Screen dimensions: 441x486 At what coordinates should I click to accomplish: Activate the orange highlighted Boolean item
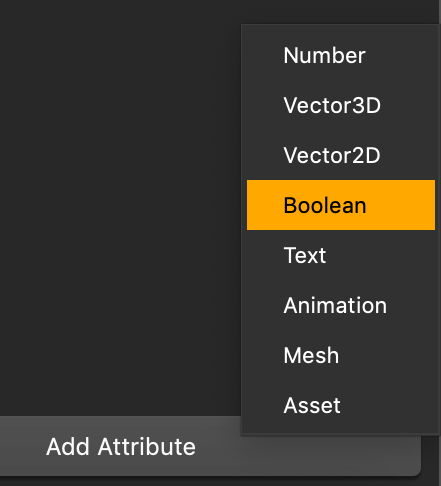pyautogui.click(x=341, y=205)
